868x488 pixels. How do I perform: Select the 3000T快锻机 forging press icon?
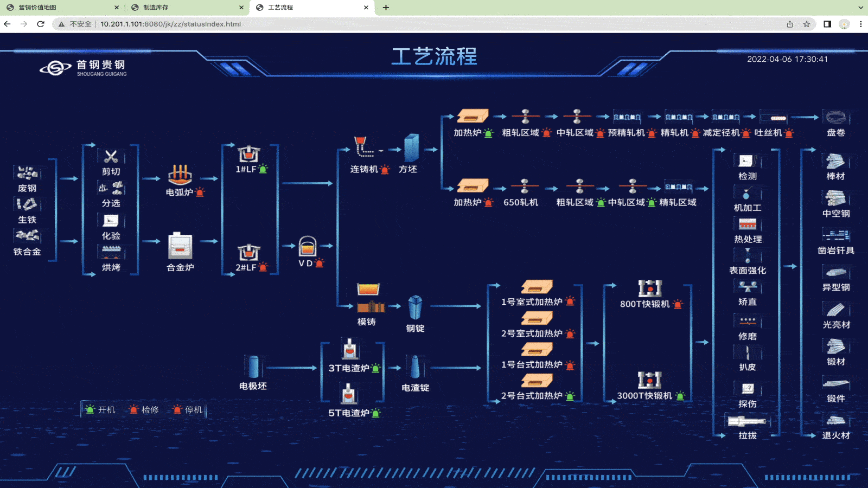(x=650, y=380)
